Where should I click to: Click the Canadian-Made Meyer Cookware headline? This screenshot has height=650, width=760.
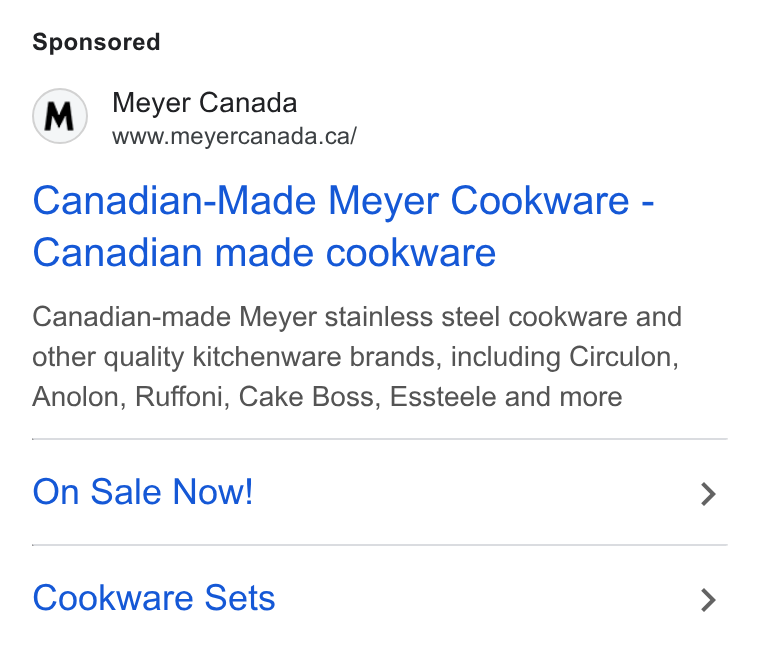point(343,201)
